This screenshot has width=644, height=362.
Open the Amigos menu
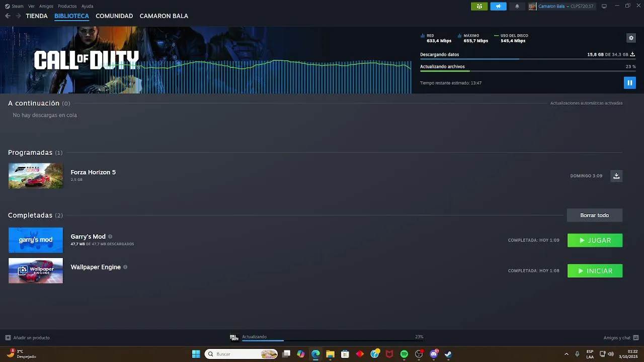pyautogui.click(x=46, y=6)
